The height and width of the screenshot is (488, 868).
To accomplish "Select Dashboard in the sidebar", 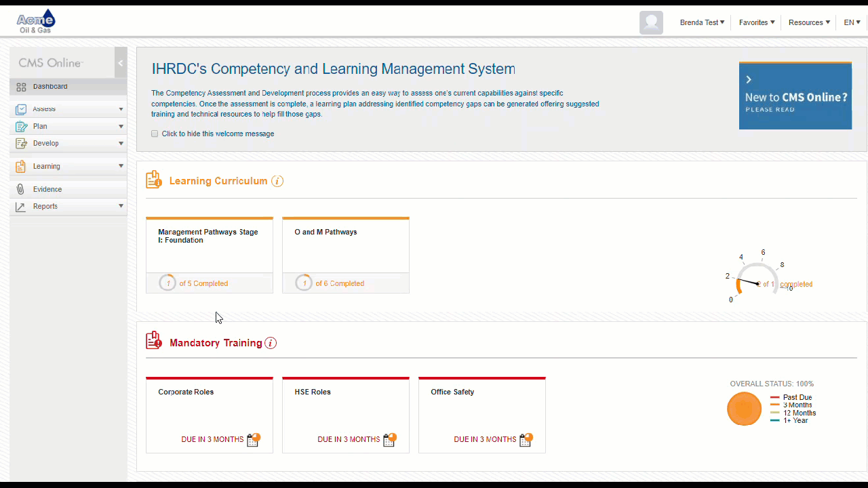I will click(x=68, y=87).
